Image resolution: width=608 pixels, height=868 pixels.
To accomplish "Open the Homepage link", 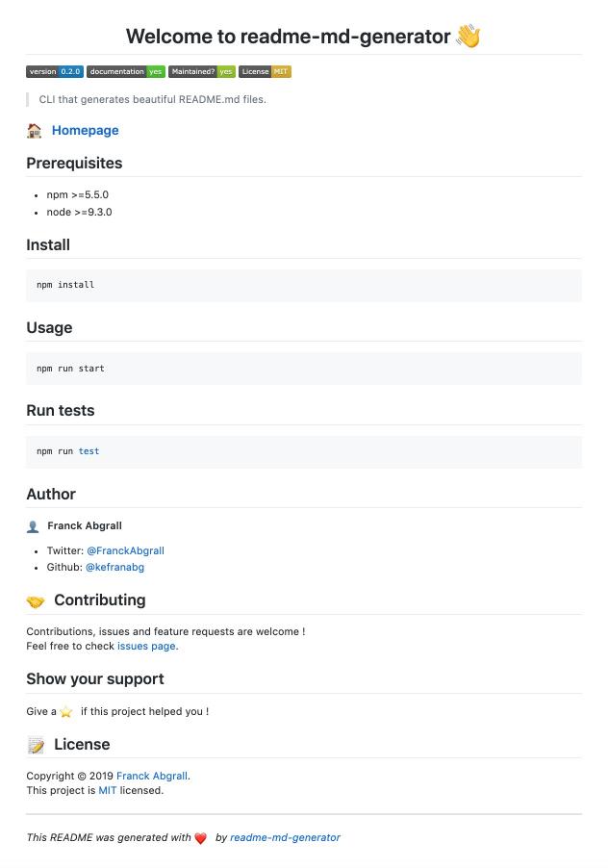I will click(85, 131).
